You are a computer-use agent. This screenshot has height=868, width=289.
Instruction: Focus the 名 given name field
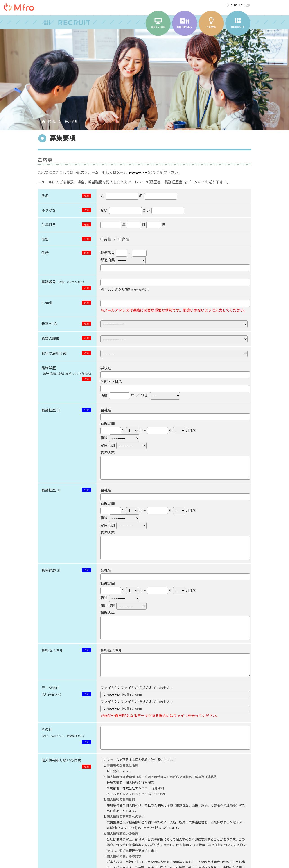click(160, 196)
